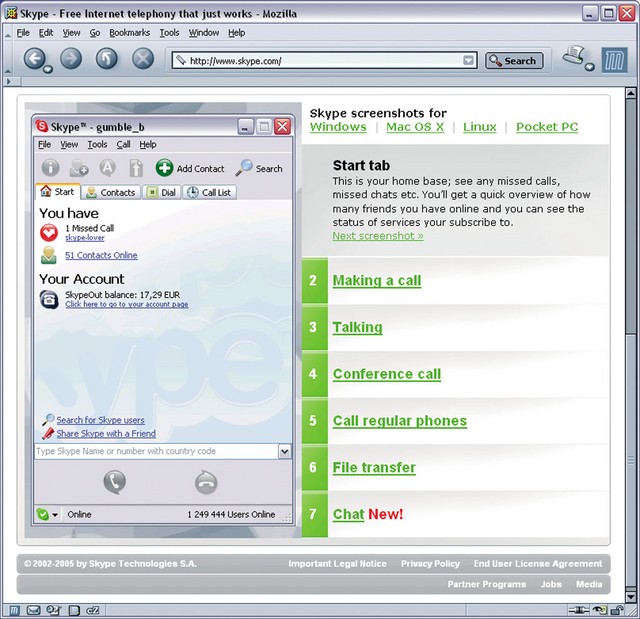Open the Pocket PC screenshots link

click(547, 127)
